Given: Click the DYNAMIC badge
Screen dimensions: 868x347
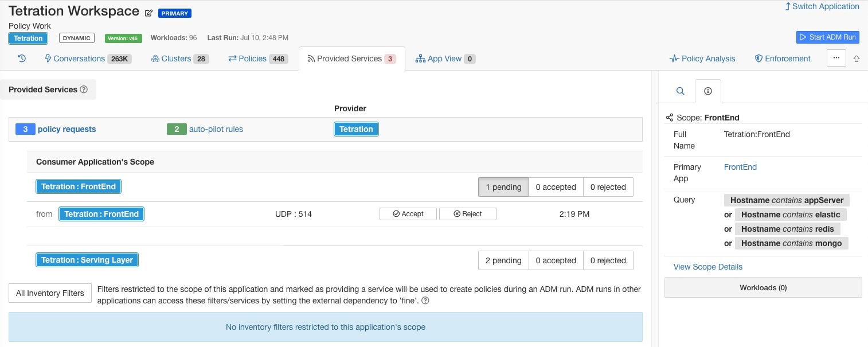Looking at the screenshot, I should [x=76, y=38].
